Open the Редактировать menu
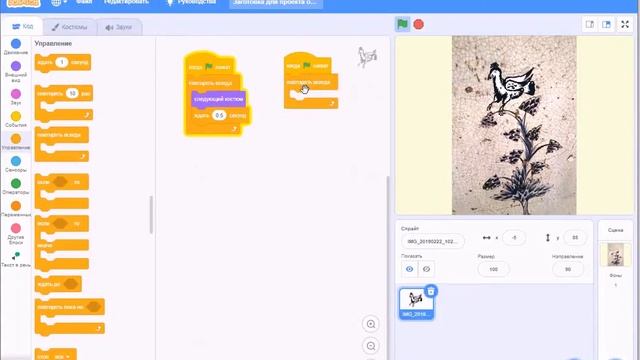The height and width of the screenshot is (360, 640). 126,2
